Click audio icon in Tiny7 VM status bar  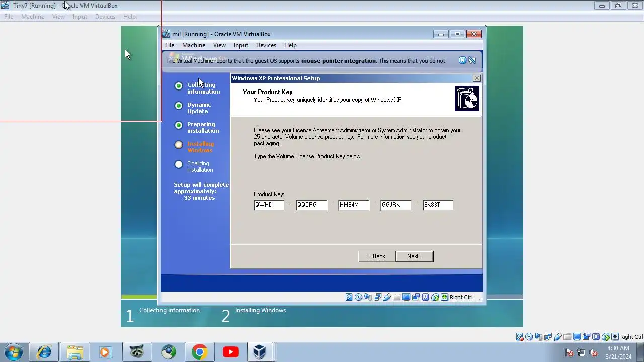pyautogui.click(x=539, y=337)
